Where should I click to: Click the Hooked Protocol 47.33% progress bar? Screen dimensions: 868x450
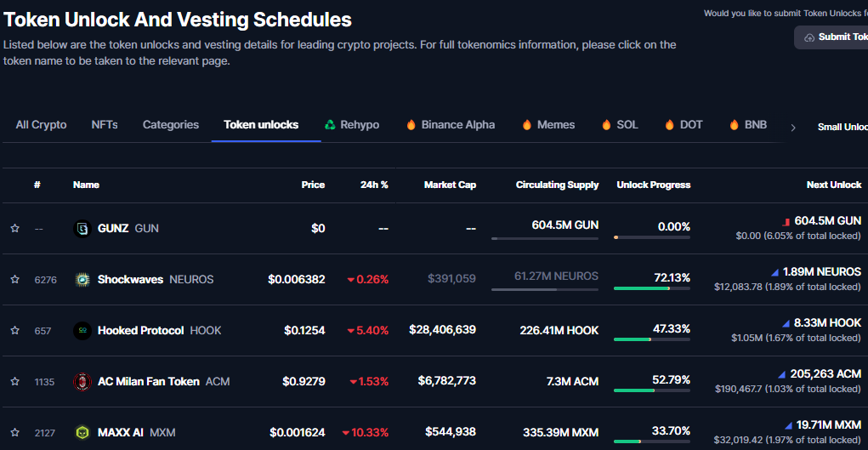click(x=652, y=339)
